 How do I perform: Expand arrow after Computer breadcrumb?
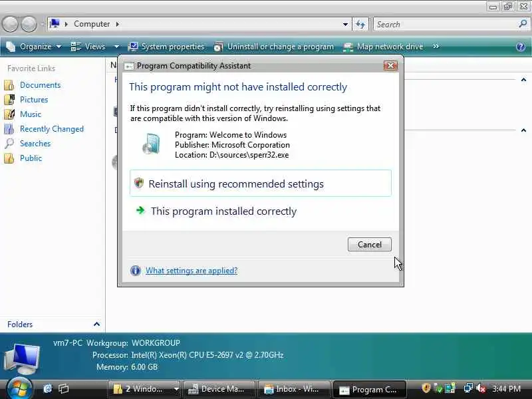[x=118, y=24]
